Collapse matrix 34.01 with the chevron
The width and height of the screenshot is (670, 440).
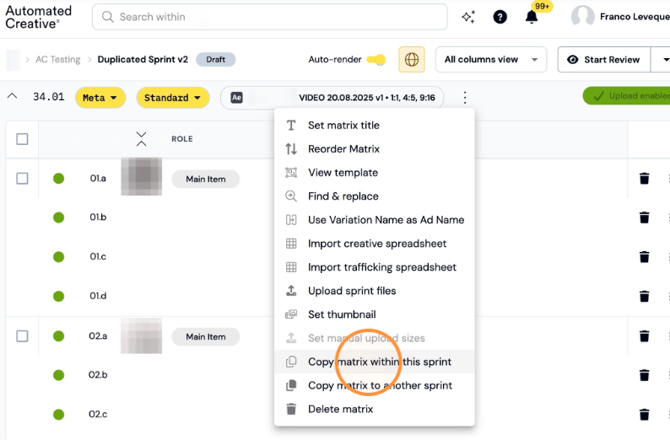tap(12, 96)
